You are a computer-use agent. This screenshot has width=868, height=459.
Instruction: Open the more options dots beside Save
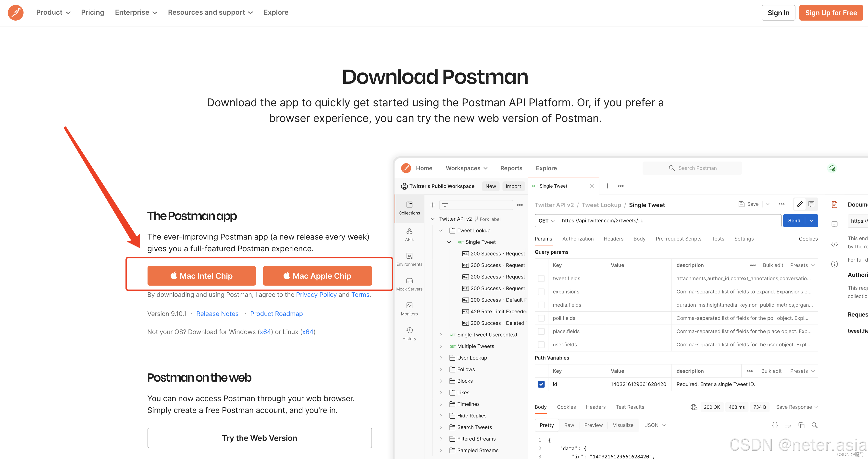[781, 204]
